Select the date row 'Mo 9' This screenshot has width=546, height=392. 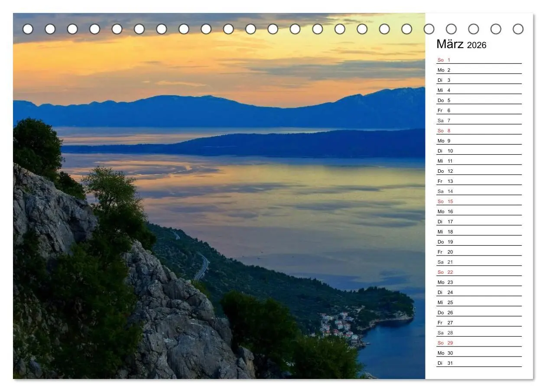coord(479,141)
